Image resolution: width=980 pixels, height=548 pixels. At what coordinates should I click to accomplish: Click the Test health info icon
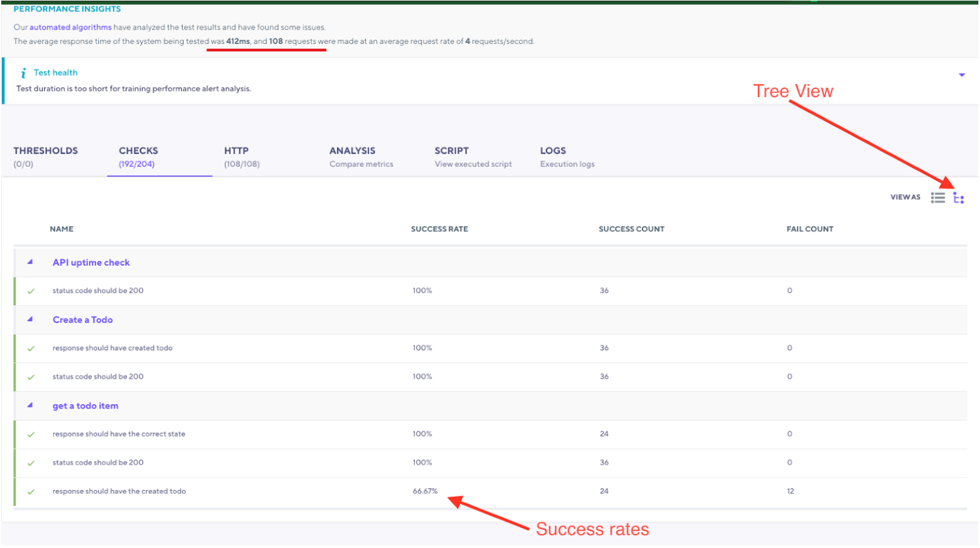pos(24,73)
